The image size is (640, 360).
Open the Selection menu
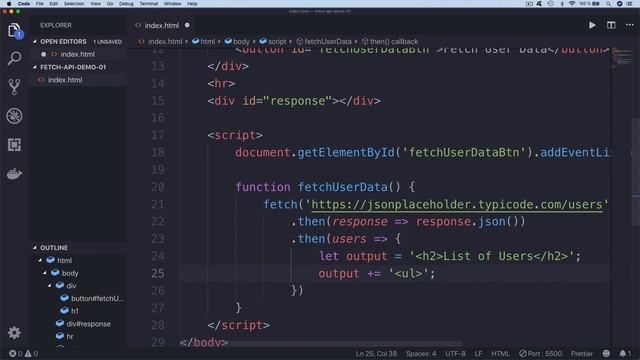click(74, 4)
